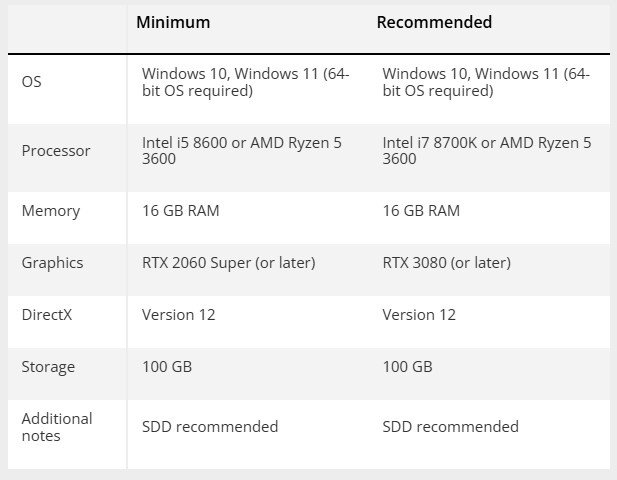Screen dimensions: 617x480
Task: Click minimum SDD recommended note
Action: tap(210, 426)
